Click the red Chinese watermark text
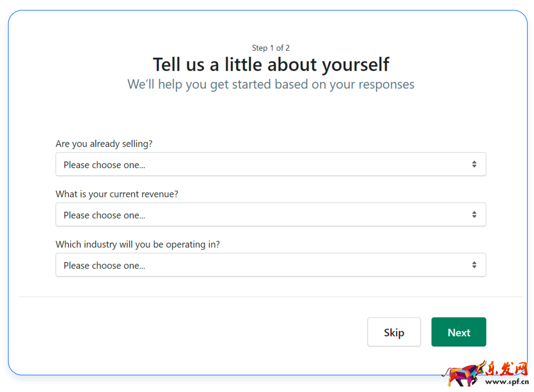 coord(508,369)
